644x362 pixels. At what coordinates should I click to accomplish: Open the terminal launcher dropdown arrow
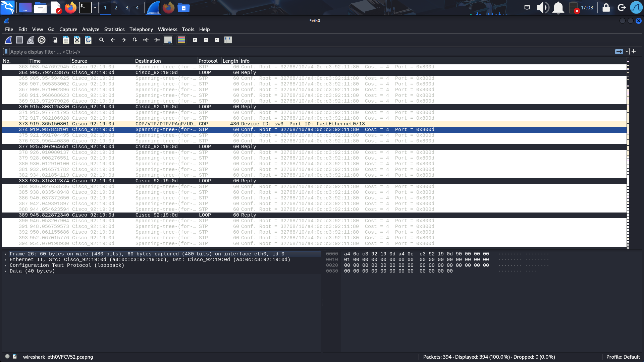[x=95, y=7]
